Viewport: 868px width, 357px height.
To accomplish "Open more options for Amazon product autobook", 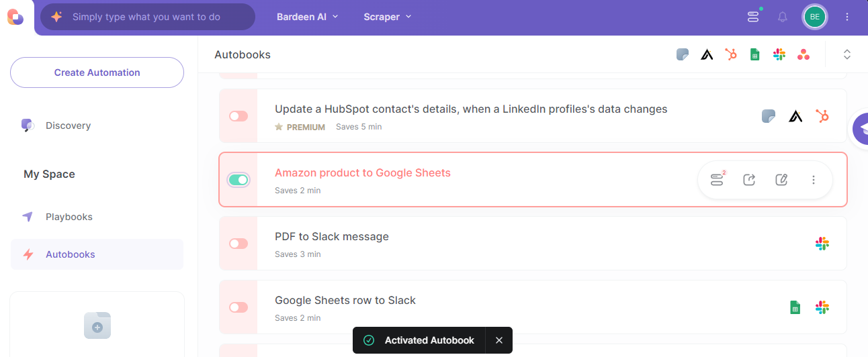I will pos(814,179).
